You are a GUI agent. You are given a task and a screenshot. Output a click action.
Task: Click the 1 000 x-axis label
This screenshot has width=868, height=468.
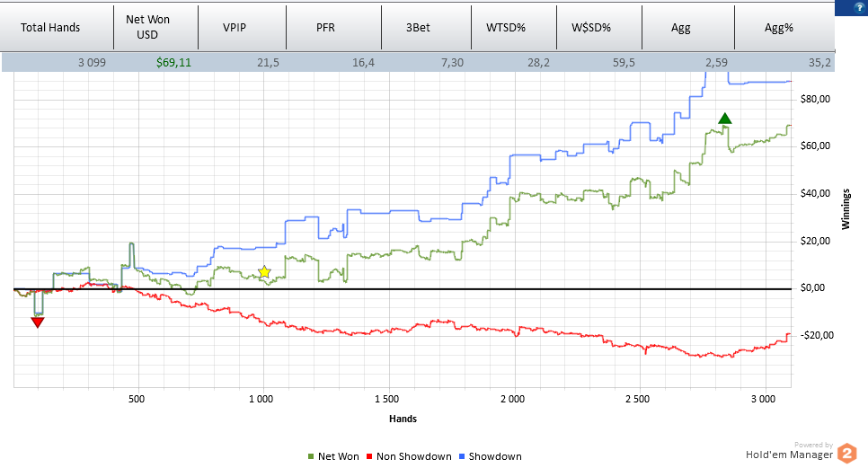coord(261,399)
